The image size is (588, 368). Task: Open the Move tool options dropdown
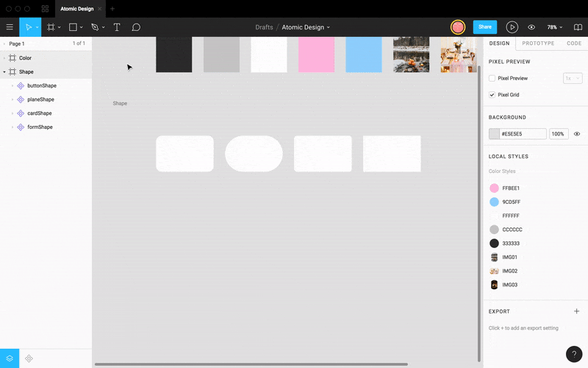37,27
